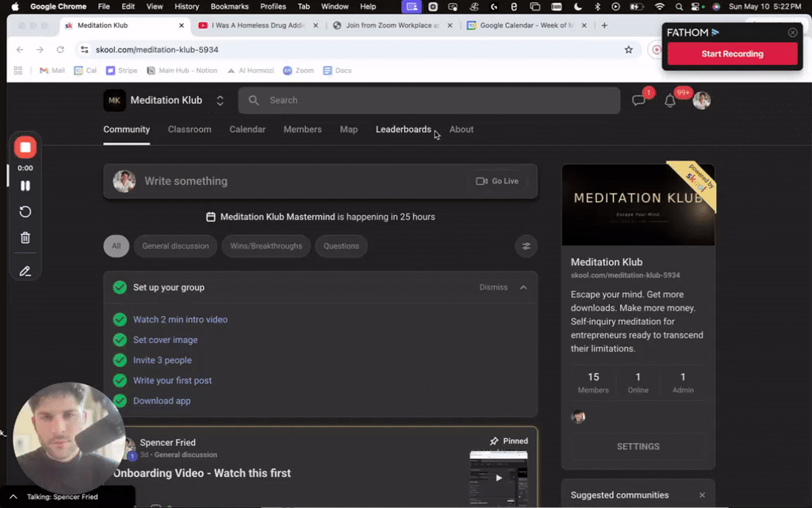Pause the recording in the left toolbar

click(25, 186)
